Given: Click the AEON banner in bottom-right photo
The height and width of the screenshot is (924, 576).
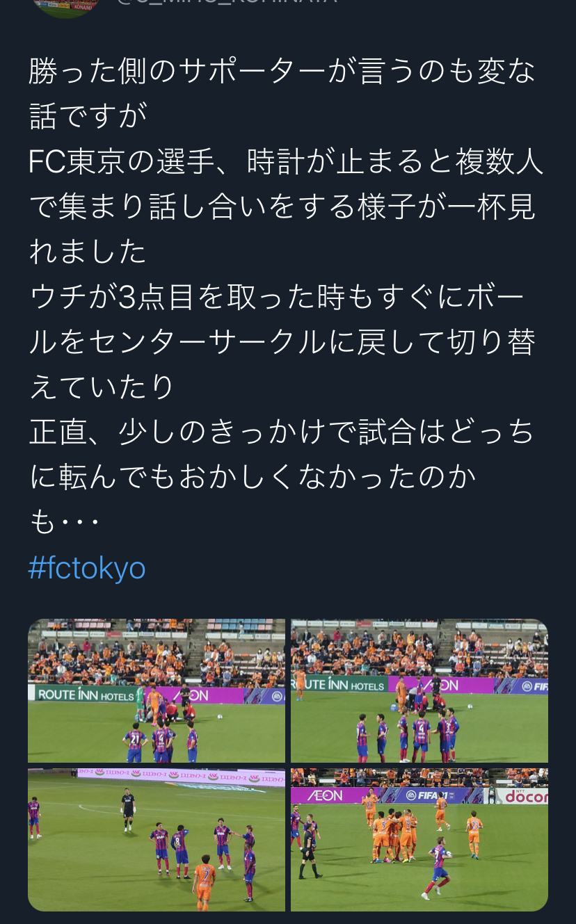Looking at the screenshot, I should coord(326,795).
